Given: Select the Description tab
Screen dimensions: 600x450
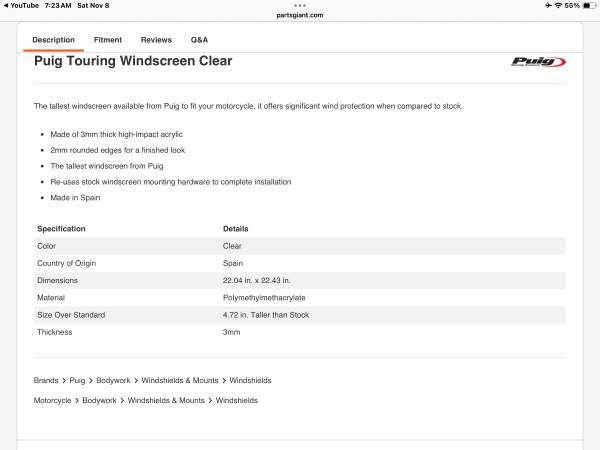Looking at the screenshot, I should (53, 40).
